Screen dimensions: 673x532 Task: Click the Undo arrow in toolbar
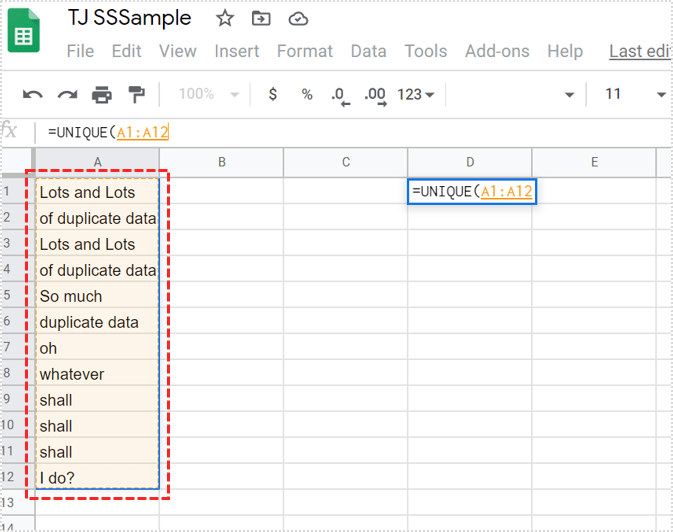tap(33, 95)
